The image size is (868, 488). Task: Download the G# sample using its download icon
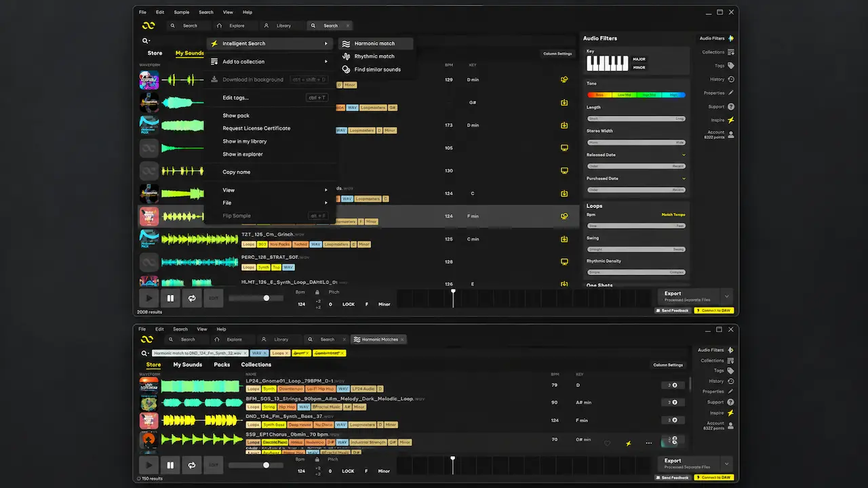coord(564,103)
